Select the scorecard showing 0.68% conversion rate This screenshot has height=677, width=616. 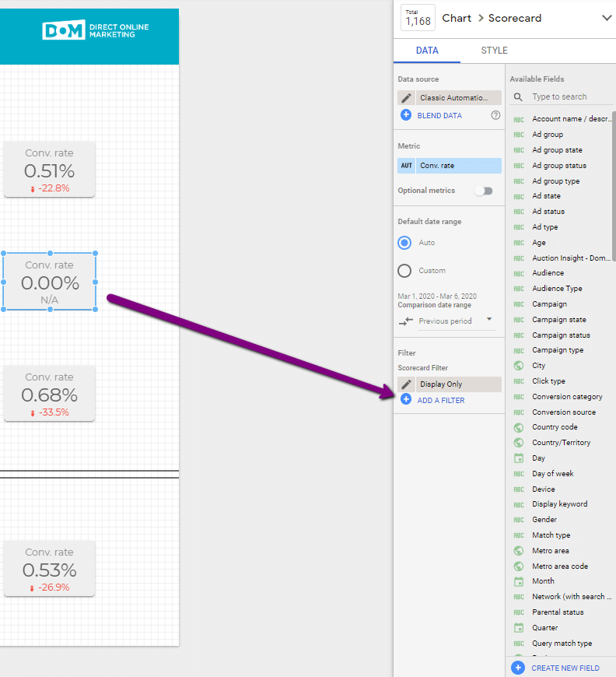[x=49, y=394]
